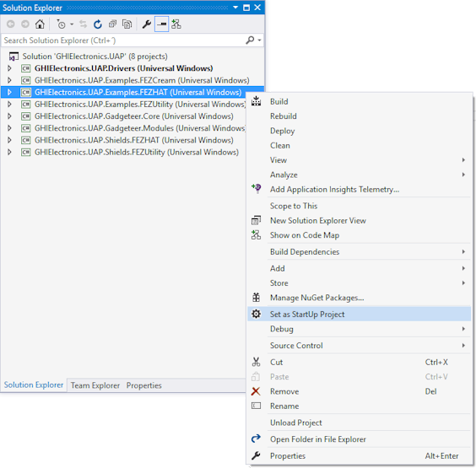Open the Add submenu
476x468 pixels.
click(x=360, y=268)
